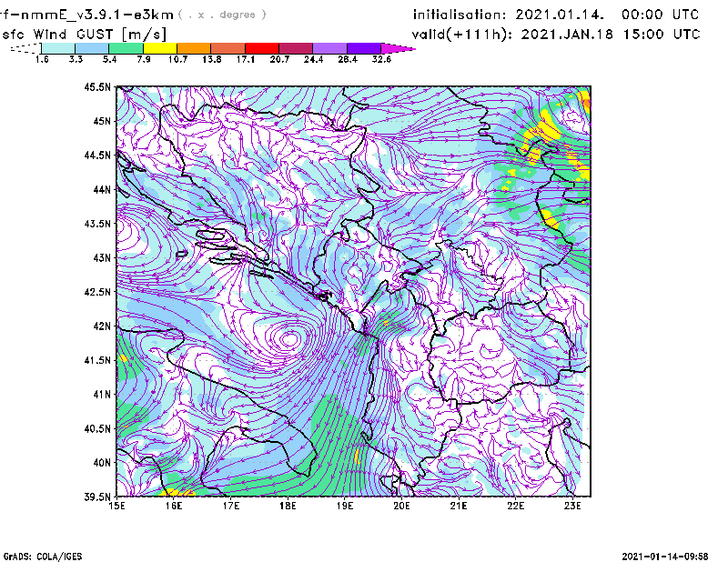
Task: Click the 44.5N latitude label
Action: point(98,155)
